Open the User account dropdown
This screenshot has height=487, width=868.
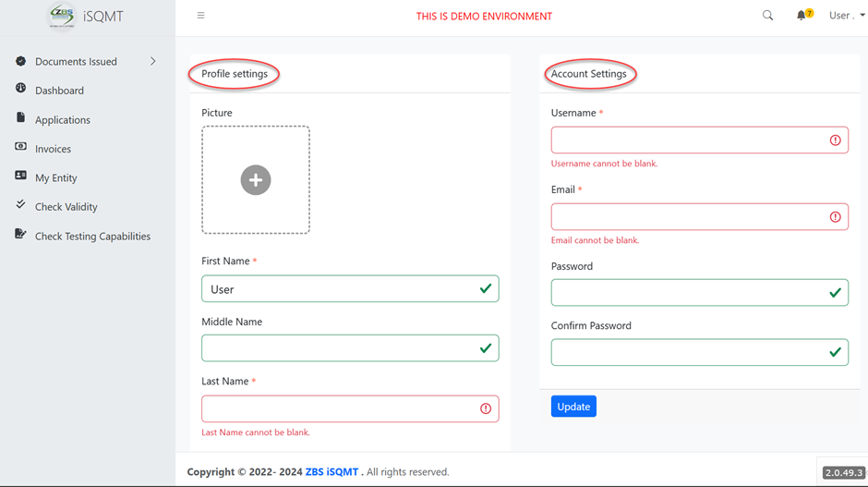846,16
